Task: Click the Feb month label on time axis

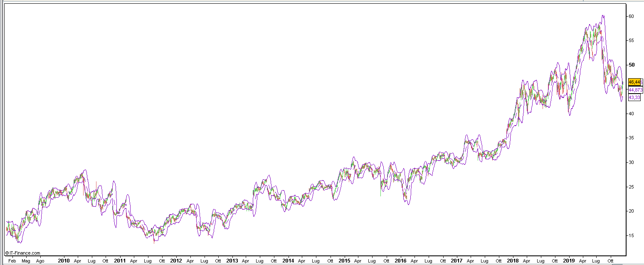Action: 12,261
